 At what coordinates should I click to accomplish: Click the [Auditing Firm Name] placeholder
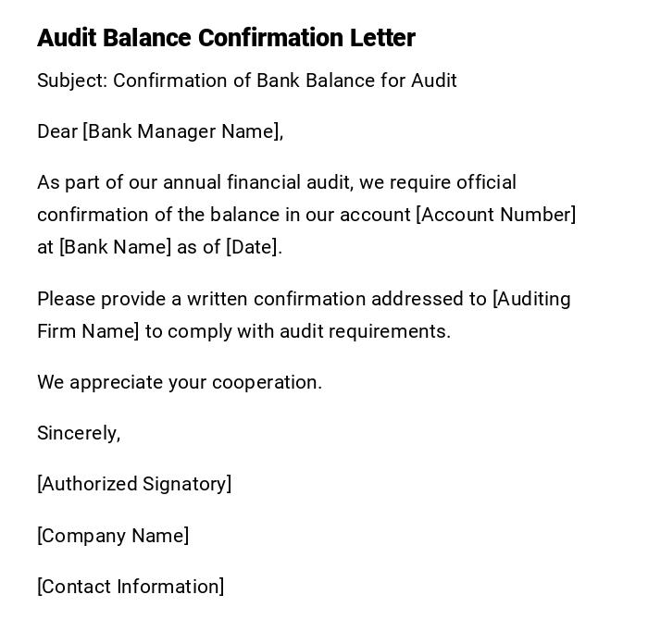coord(530,299)
